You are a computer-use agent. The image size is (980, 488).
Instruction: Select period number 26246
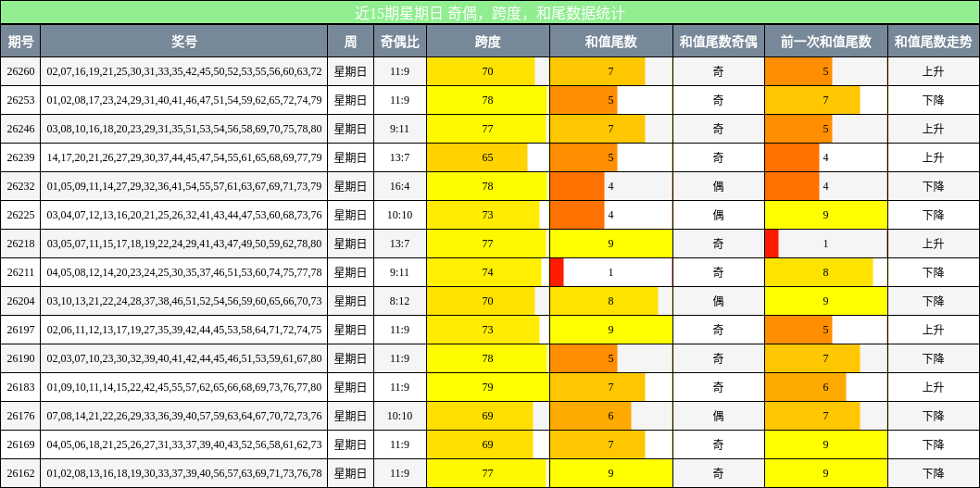click(x=20, y=129)
